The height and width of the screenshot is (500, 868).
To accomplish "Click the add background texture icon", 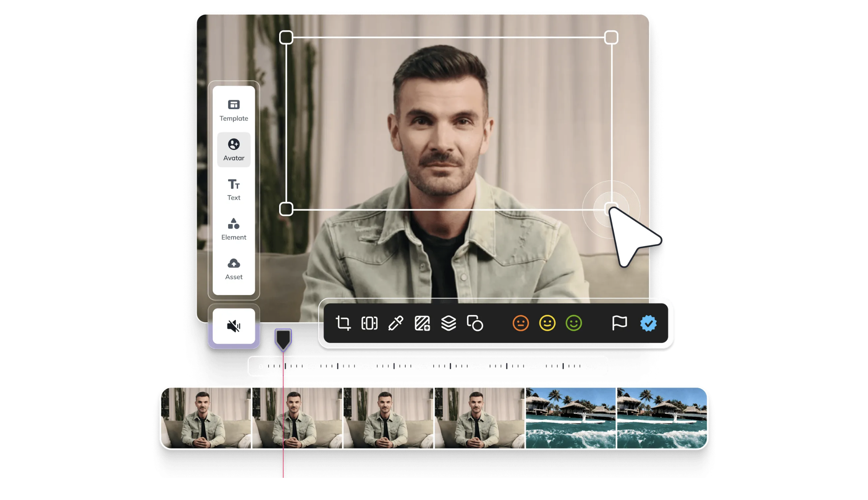I will click(x=422, y=323).
